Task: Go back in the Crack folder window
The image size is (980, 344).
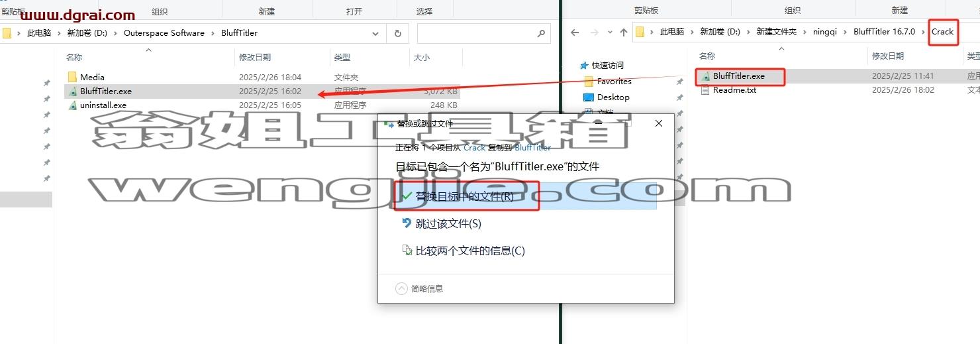Action: (x=575, y=32)
